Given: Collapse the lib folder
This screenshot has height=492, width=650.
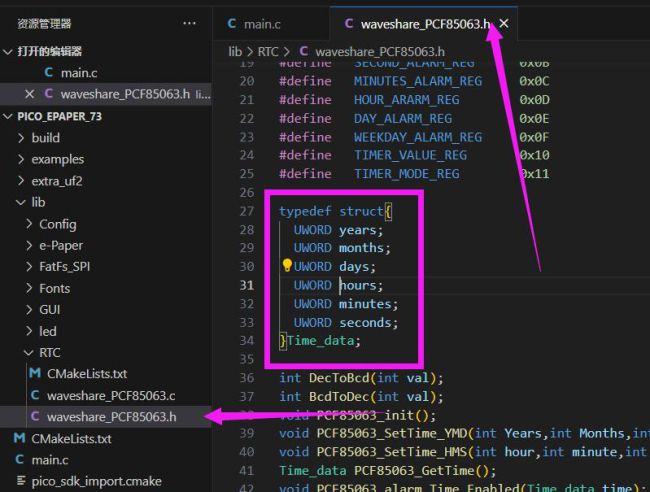Looking at the screenshot, I should coord(21,202).
